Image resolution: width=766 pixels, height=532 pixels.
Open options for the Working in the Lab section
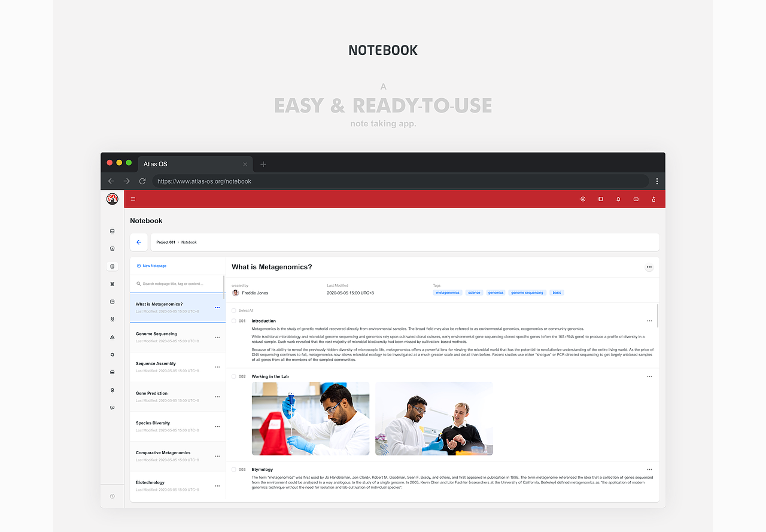[x=649, y=377]
